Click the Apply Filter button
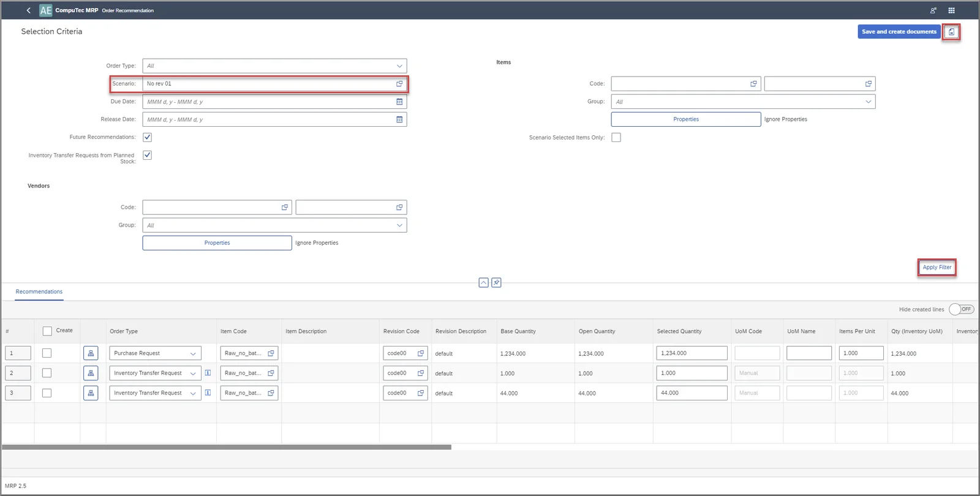This screenshot has width=980, height=496. [x=937, y=268]
